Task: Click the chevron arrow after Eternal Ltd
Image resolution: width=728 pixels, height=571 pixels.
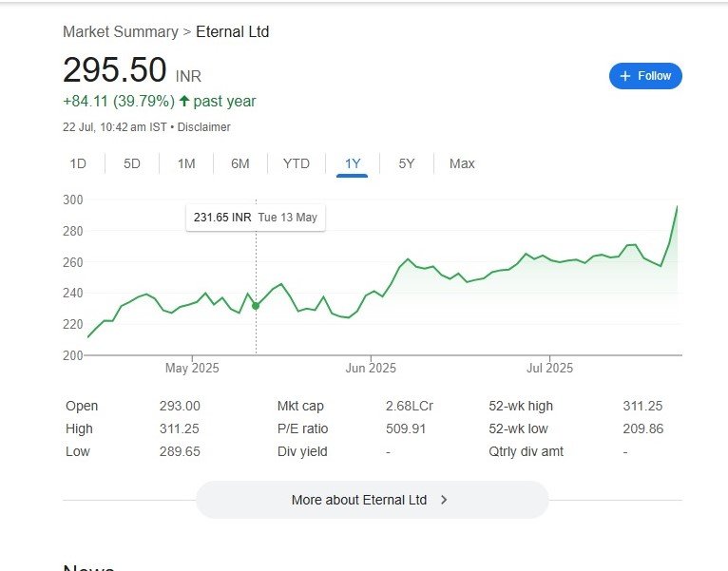Action: click(444, 500)
